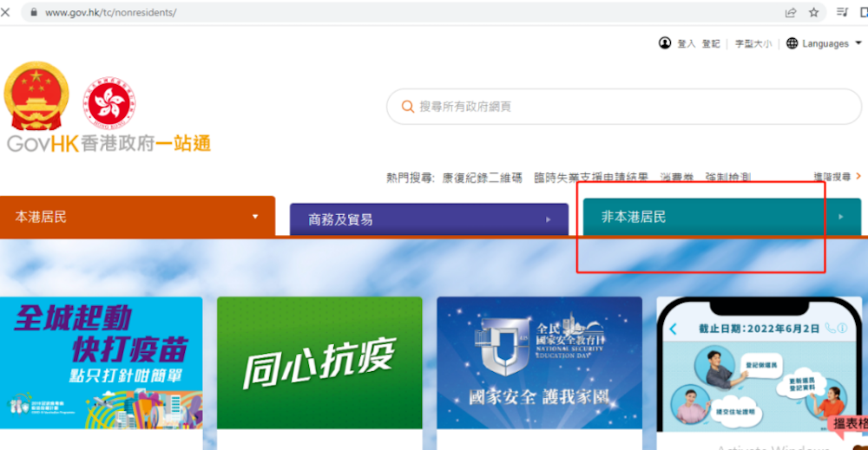The image size is (868, 450).
Task: Click the magnifier icon in search box
Action: coord(407,107)
